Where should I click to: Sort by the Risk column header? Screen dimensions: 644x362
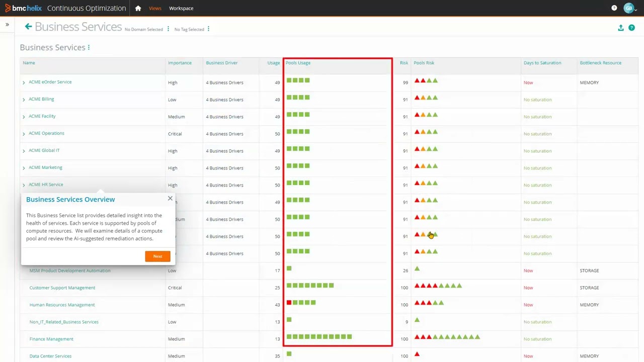pyautogui.click(x=404, y=63)
